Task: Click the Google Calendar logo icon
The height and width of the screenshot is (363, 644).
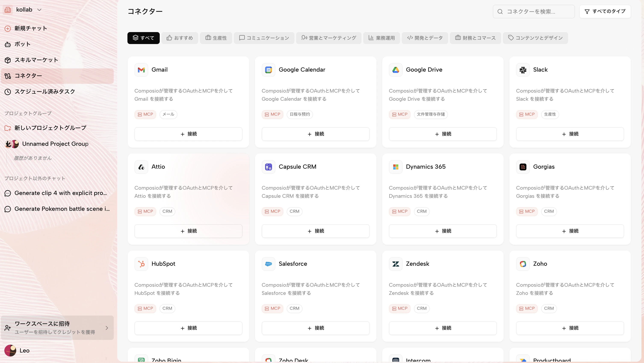Action: click(x=269, y=70)
